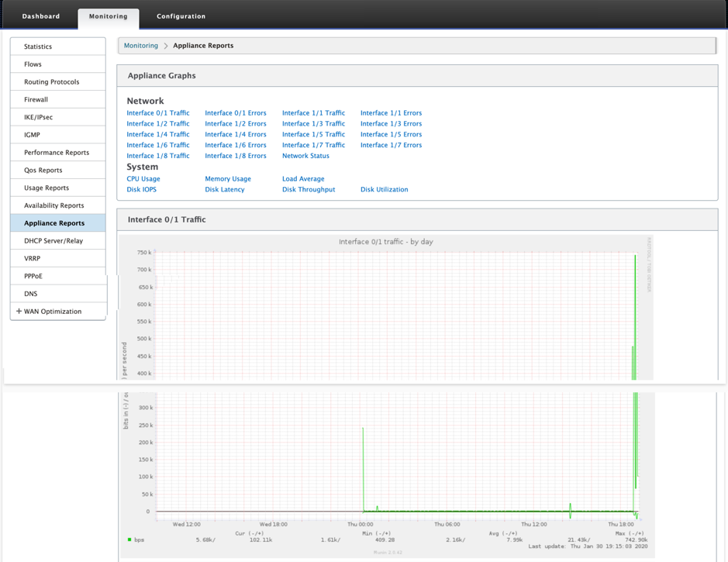Show Interface 1/5 Traffic graph
The height and width of the screenshot is (562, 728).
pos(313,134)
